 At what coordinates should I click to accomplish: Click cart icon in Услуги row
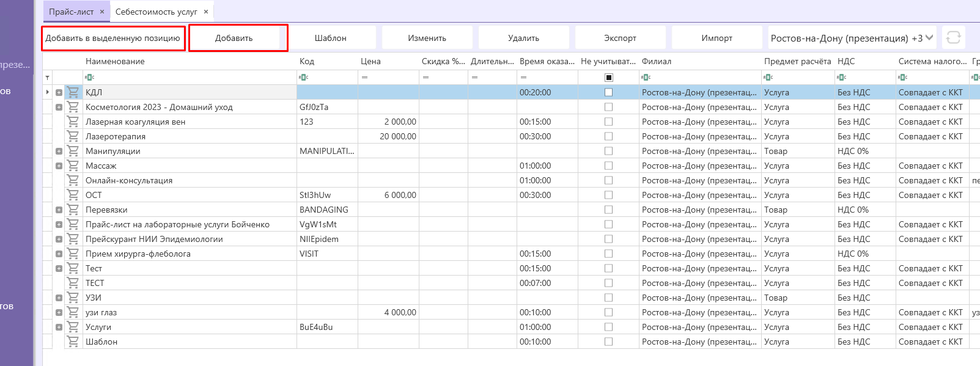[x=73, y=327]
